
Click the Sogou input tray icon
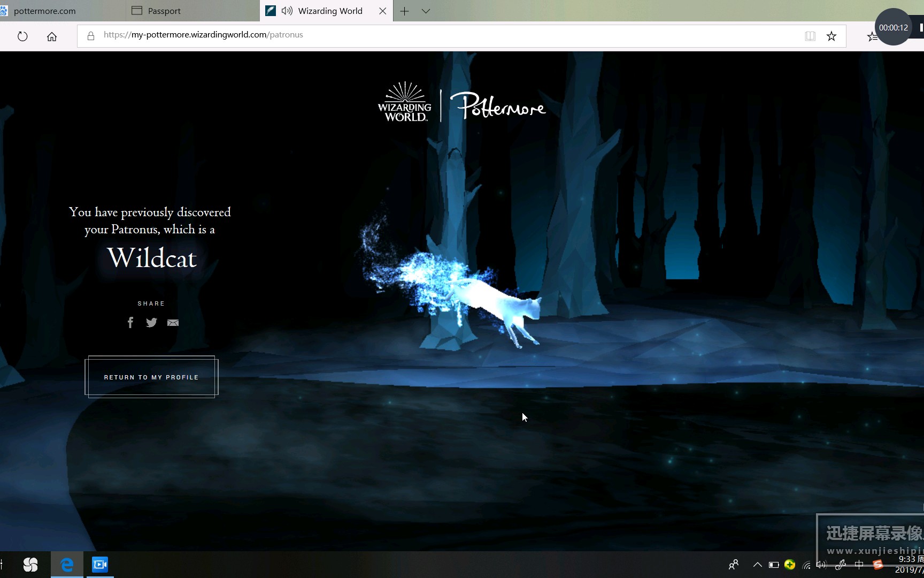point(877,565)
